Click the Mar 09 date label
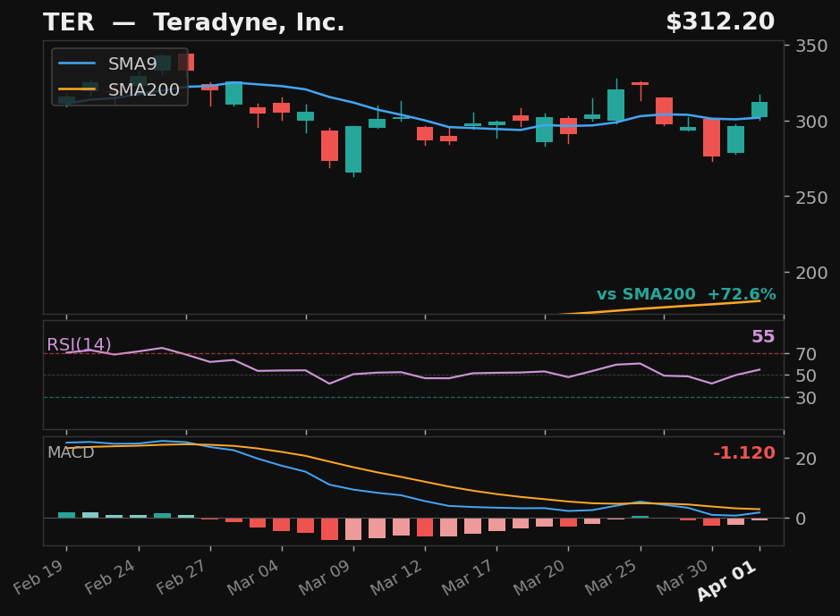Screen dimensions: 840x616 325,578
